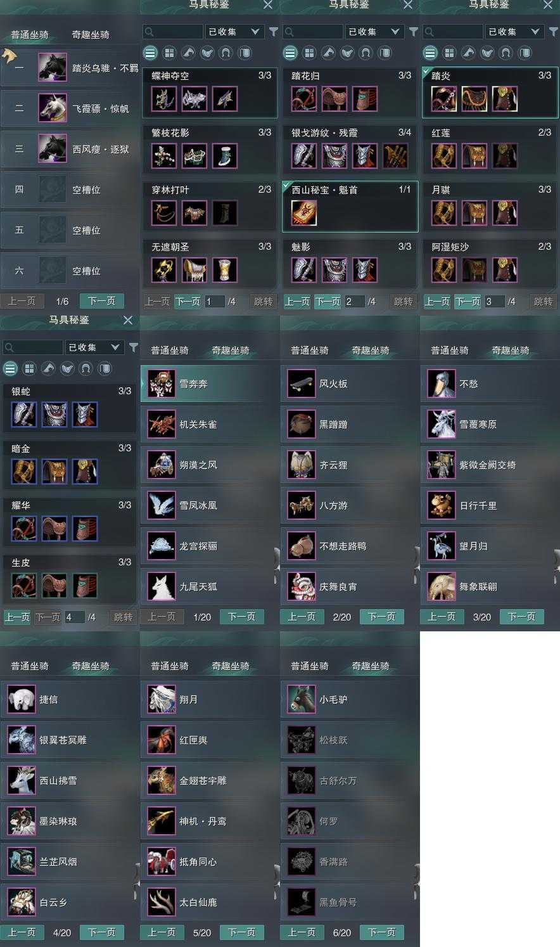Select the 风火板 skateboard mount icon
The height and width of the screenshot is (947, 560).
[x=301, y=383]
